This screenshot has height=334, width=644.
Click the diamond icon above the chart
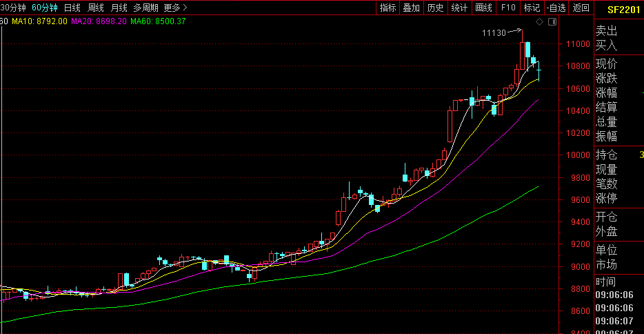(x=540, y=21)
